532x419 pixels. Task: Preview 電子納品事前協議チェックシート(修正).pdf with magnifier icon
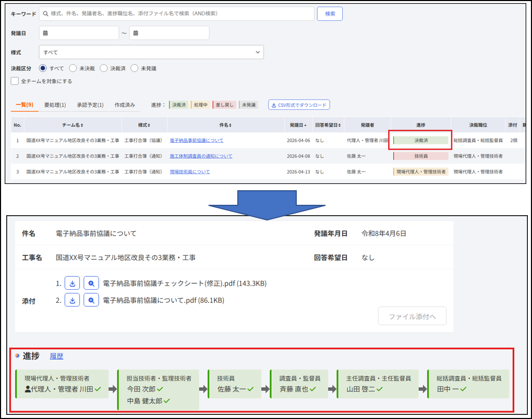click(x=91, y=284)
